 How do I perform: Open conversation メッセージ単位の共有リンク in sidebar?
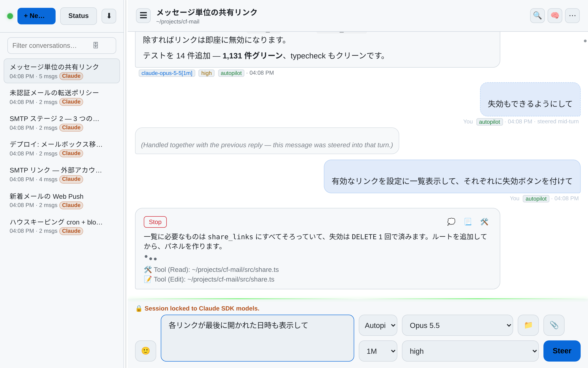click(62, 71)
